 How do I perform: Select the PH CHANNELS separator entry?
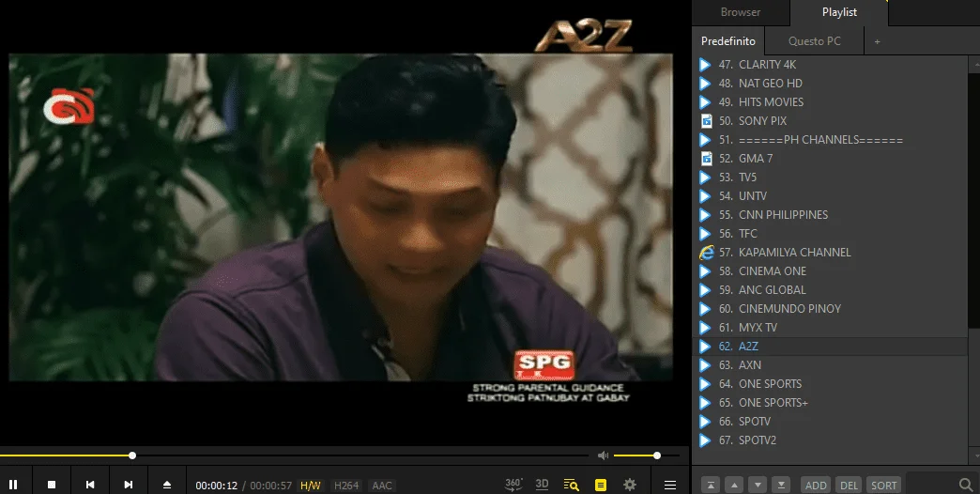(830, 139)
